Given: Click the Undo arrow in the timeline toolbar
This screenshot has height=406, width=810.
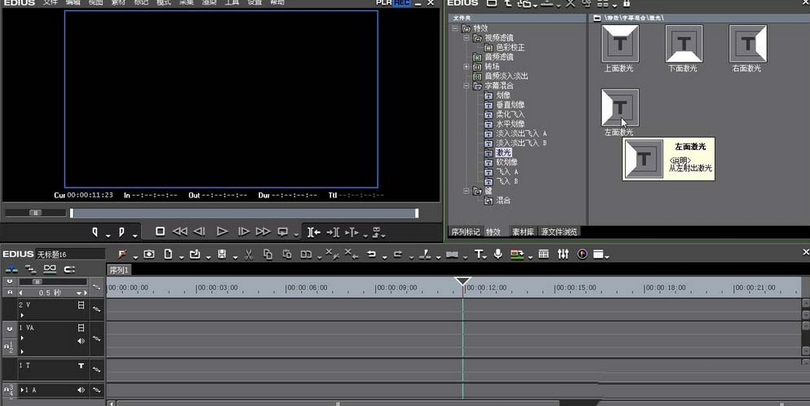Looking at the screenshot, I should tap(372, 254).
